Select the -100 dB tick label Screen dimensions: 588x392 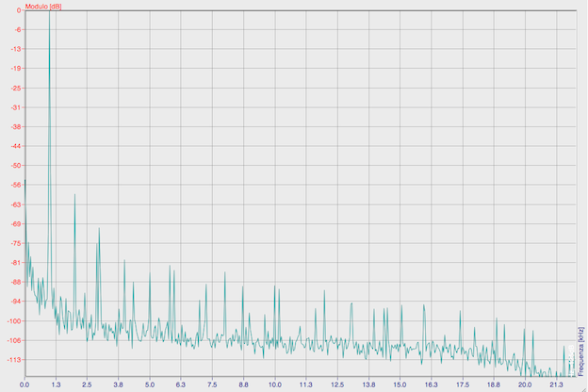click(x=15, y=321)
